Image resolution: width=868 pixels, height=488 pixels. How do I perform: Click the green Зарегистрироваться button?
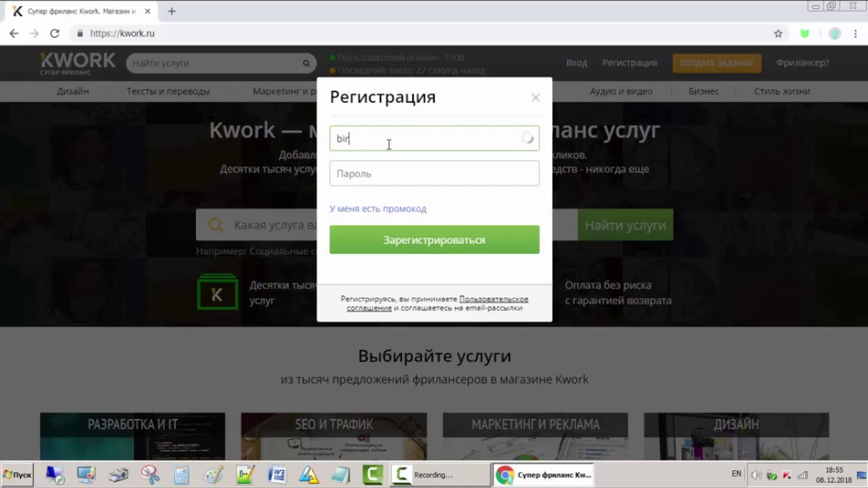tap(434, 240)
